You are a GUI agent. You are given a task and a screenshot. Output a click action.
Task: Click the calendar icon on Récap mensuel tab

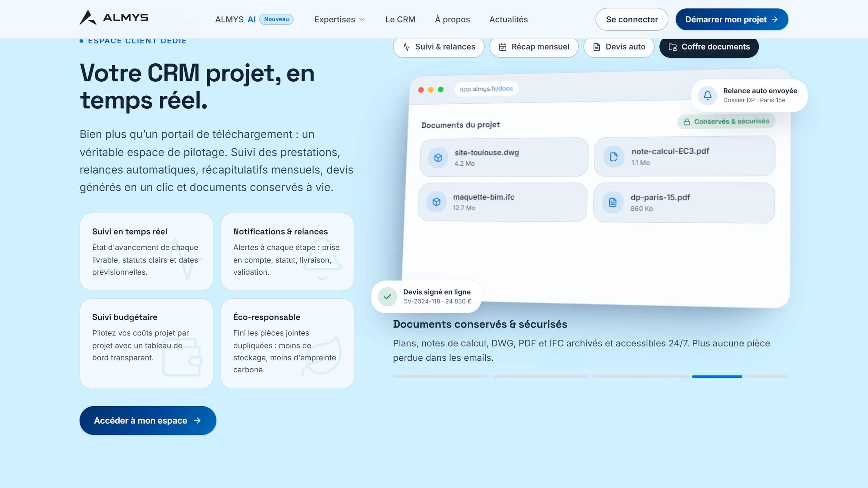pyautogui.click(x=503, y=47)
